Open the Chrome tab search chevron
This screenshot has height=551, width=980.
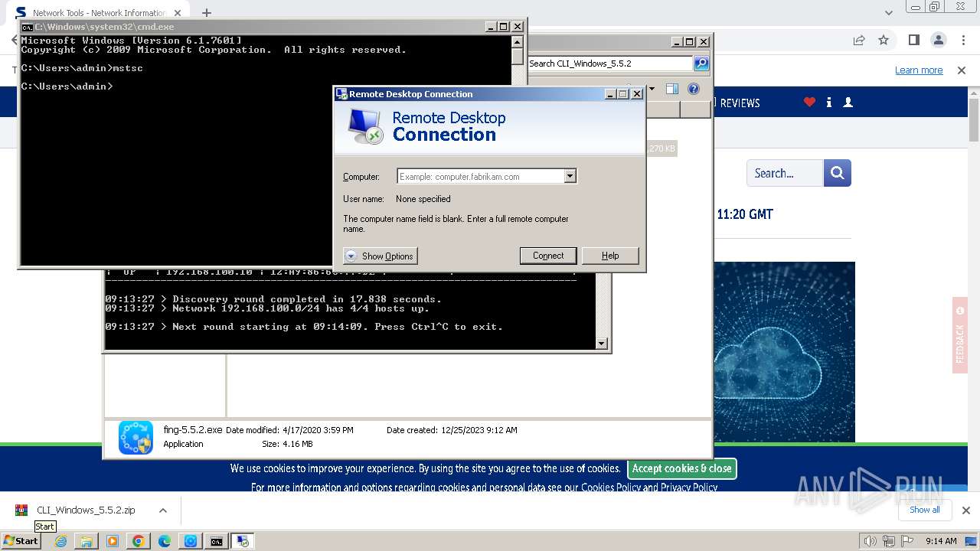888,12
